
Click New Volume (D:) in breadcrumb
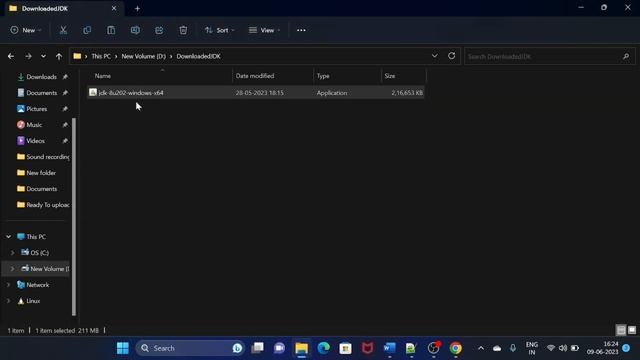[x=144, y=56]
